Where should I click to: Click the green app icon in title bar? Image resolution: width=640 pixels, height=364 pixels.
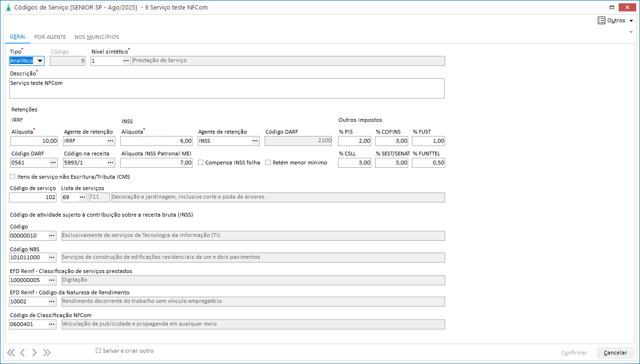(x=8, y=8)
